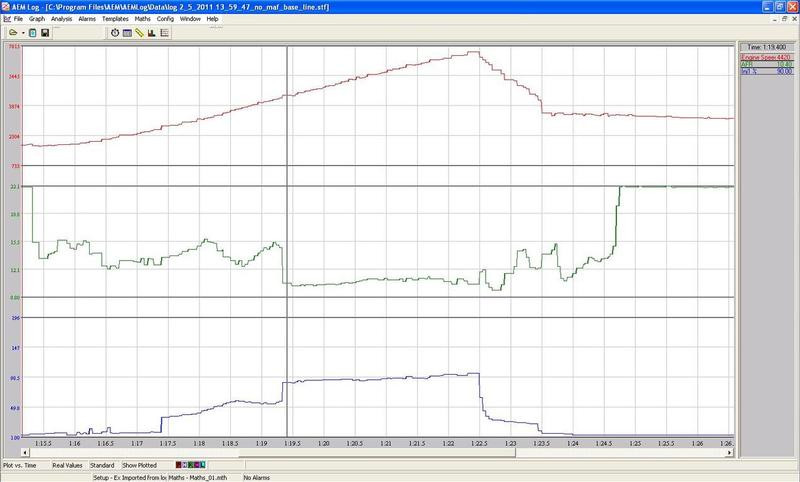Save the log with floppy icon
This screenshot has width=800, height=482.
tap(45, 33)
